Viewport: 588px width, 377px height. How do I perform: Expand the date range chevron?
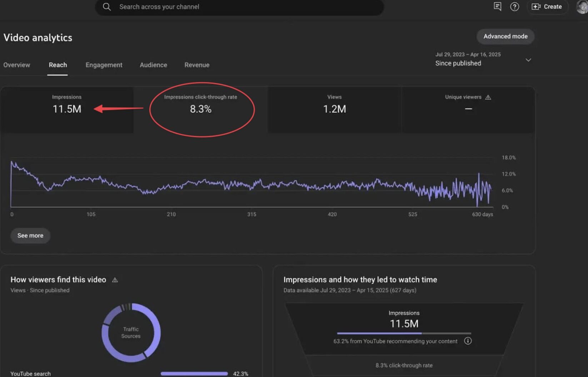pyautogui.click(x=528, y=60)
